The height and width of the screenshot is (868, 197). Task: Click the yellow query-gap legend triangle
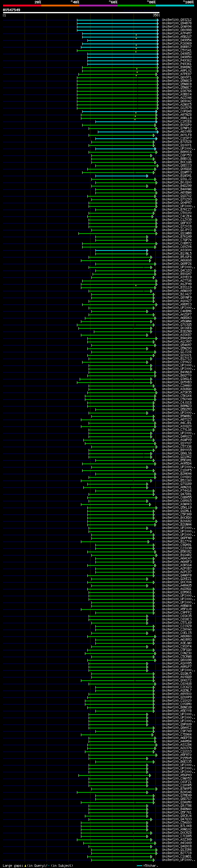pyautogui.click(x=25, y=865)
